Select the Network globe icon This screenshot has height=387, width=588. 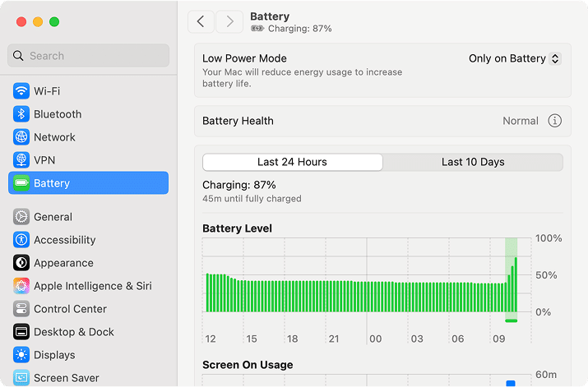coord(21,137)
